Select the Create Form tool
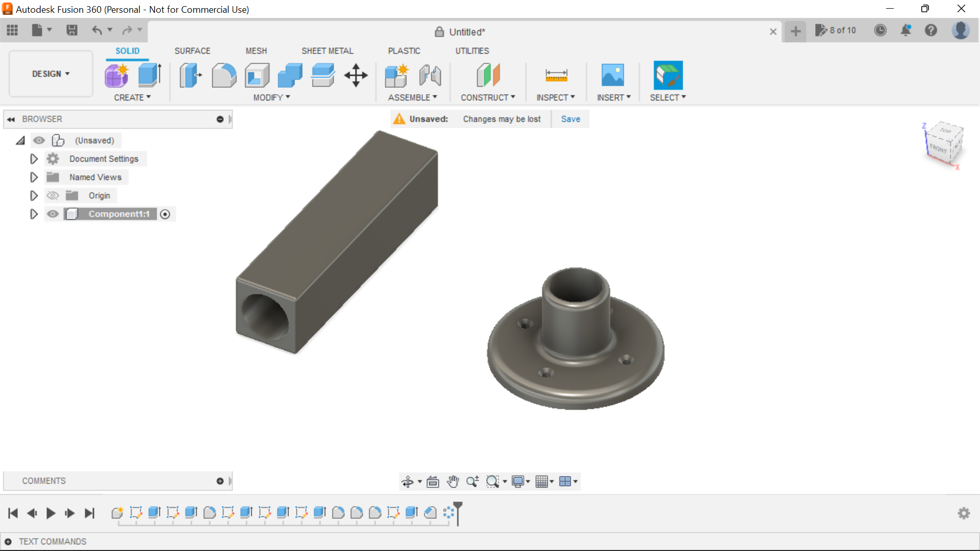 click(x=116, y=75)
